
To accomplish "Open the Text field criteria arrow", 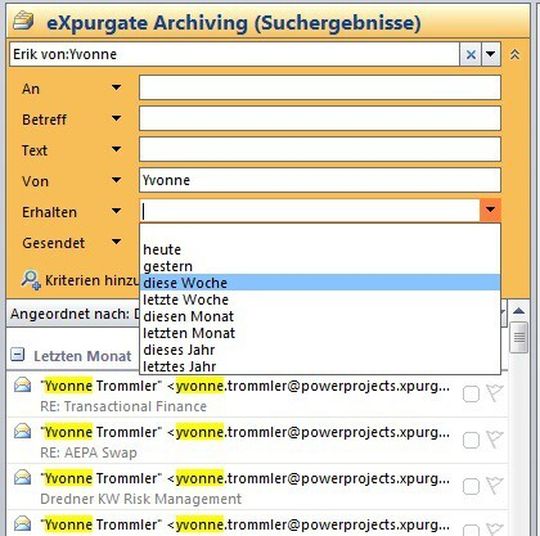I will [x=116, y=150].
